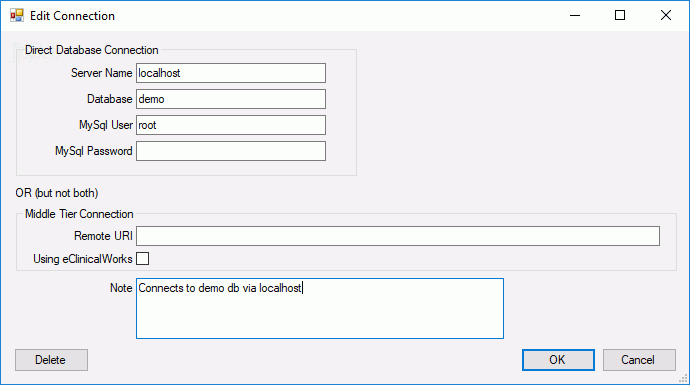Click the Remote URI text field
690x385 pixels.
point(398,236)
